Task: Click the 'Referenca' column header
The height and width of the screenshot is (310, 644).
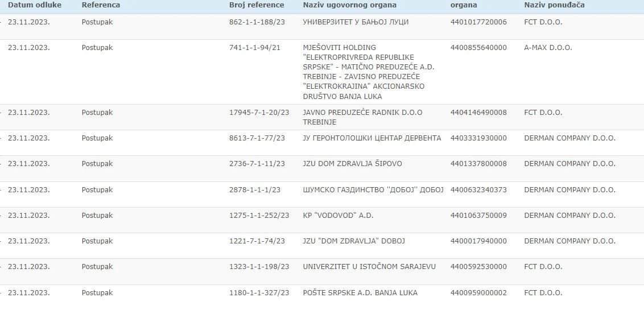Action: tap(101, 5)
